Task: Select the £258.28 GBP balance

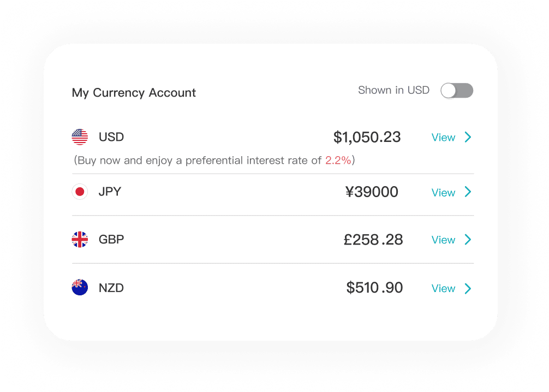Action: [x=373, y=240]
